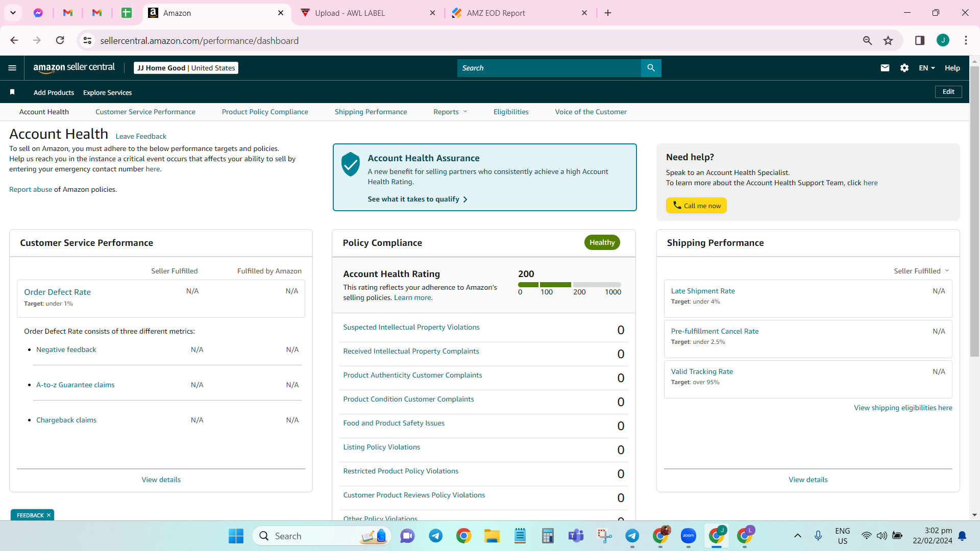Open the Messenger pinned tab
Screen dimensions: 980x551
click(x=38, y=13)
